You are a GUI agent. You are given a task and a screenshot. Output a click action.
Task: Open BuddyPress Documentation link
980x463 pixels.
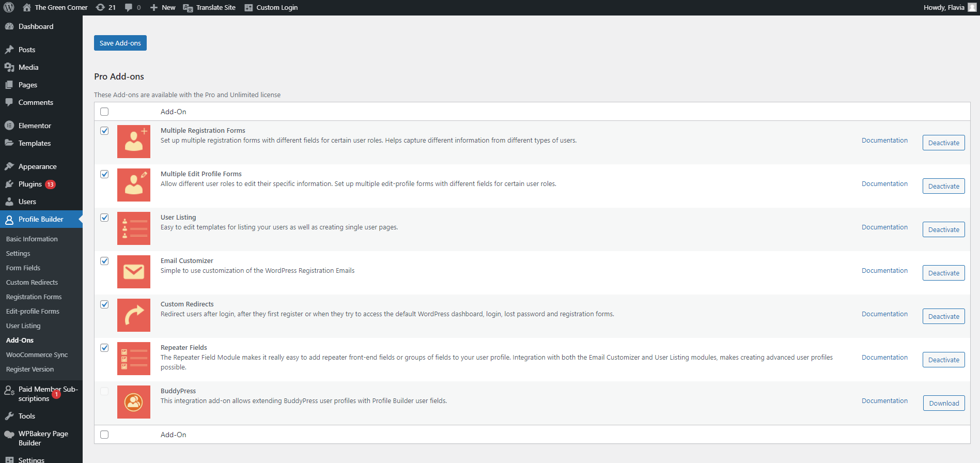[884, 401]
